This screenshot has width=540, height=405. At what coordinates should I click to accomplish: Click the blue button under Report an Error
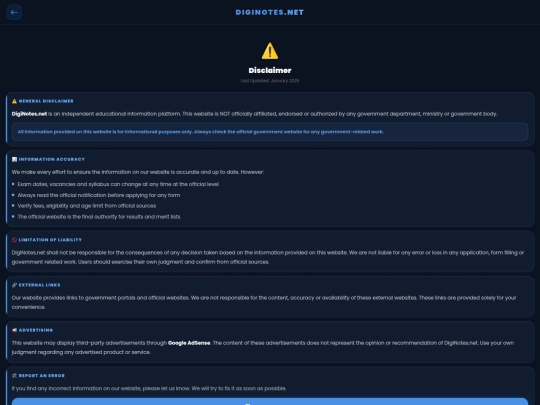pos(270,402)
